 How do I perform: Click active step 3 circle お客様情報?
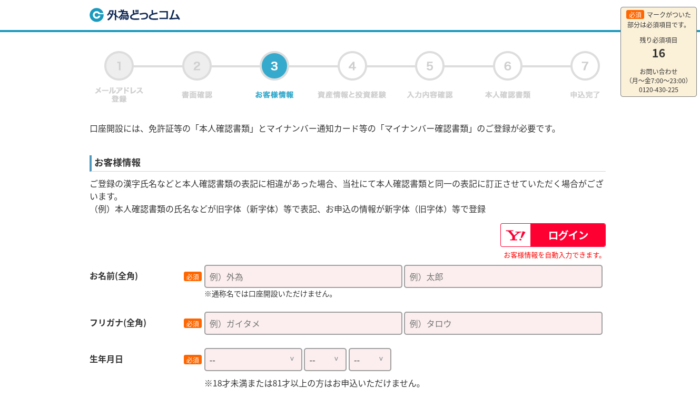274,66
